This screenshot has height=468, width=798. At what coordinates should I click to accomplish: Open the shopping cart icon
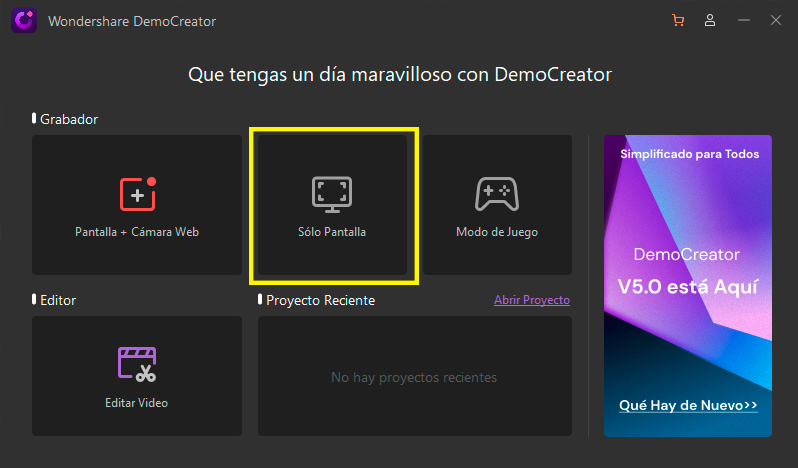click(x=679, y=20)
